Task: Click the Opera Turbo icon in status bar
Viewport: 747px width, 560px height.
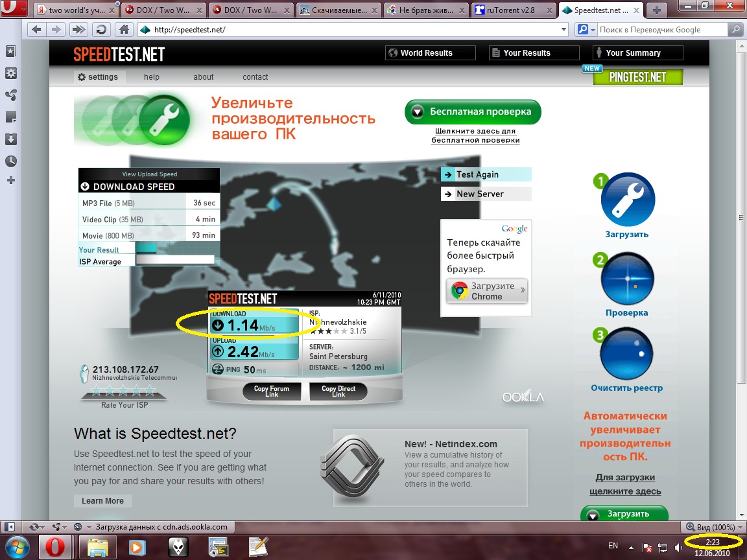Action: click(78, 527)
